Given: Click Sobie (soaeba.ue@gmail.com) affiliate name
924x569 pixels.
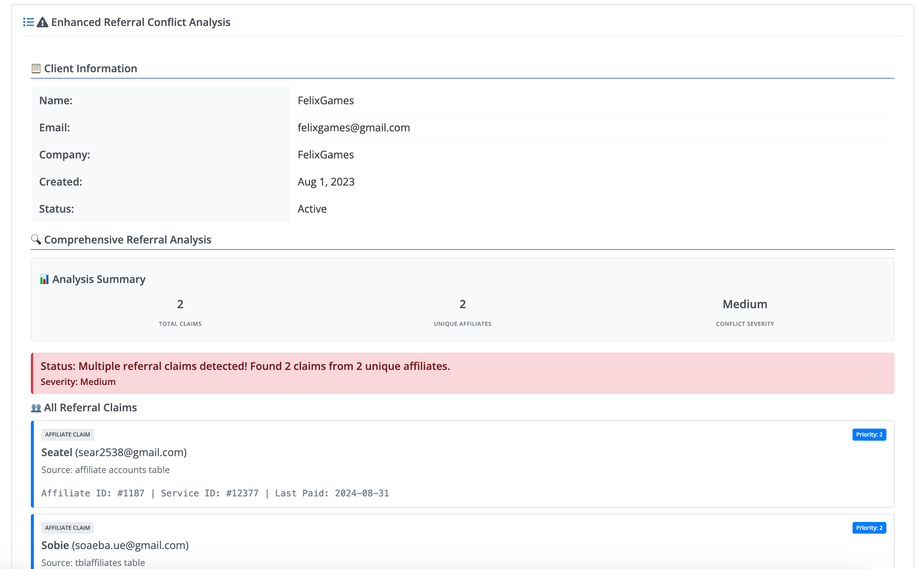Looking at the screenshot, I should pyautogui.click(x=115, y=545).
